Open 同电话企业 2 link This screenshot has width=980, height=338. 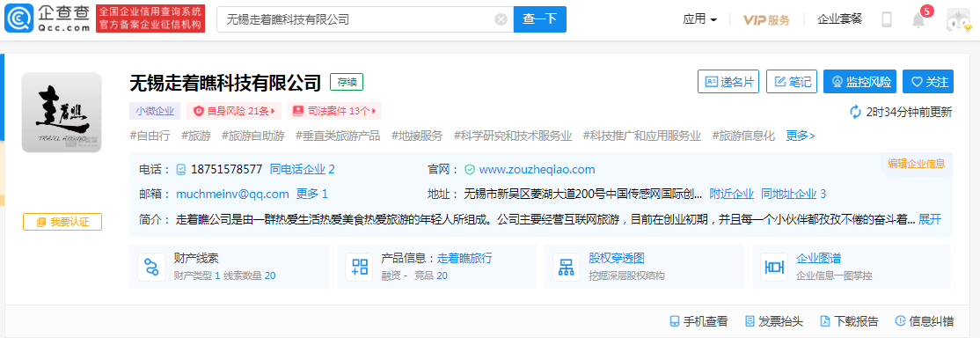tap(303, 169)
